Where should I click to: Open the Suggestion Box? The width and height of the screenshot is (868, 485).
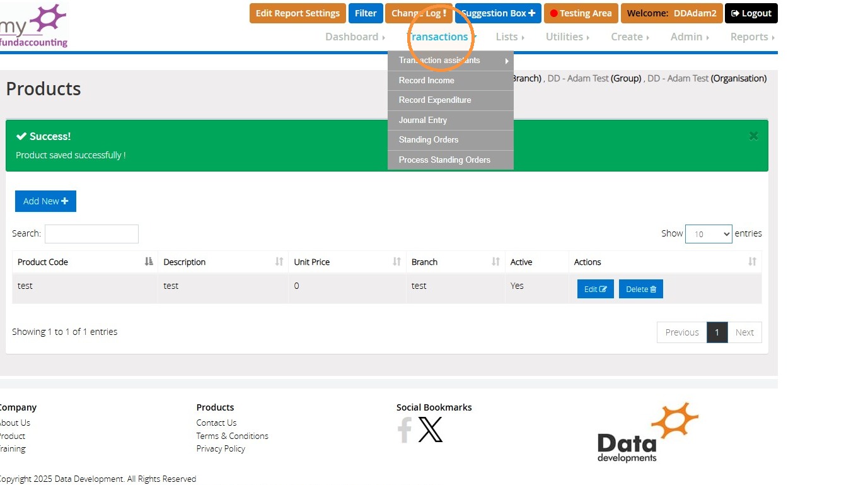click(x=498, y=13)
